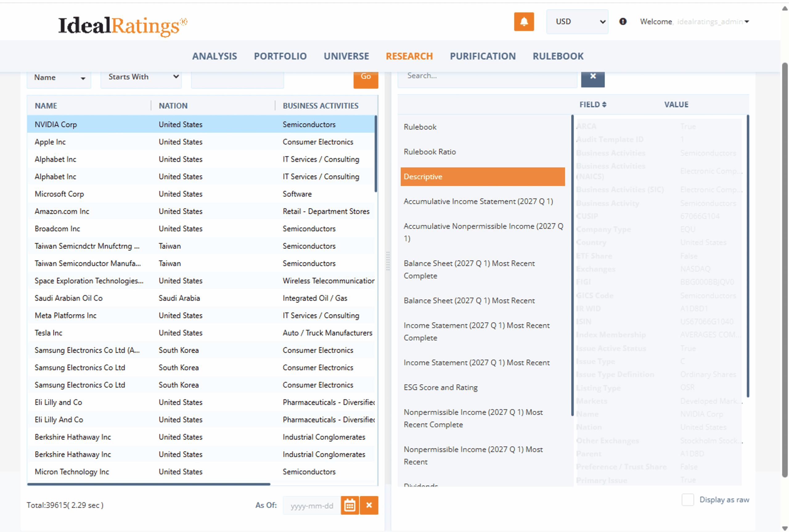Select the Amazon.com Inc row
Viewport: 789px width, 532px height.
click(201, 211)
